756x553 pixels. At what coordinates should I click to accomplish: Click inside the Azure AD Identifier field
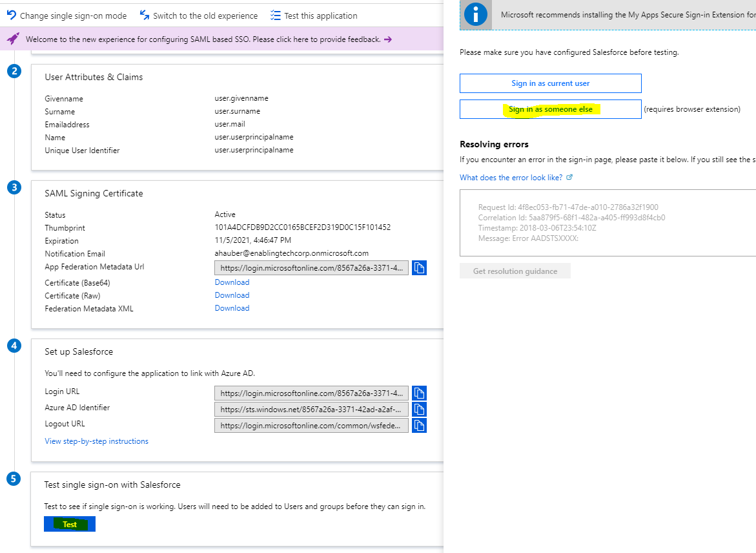pyautogui.click(x=311, y=409)
